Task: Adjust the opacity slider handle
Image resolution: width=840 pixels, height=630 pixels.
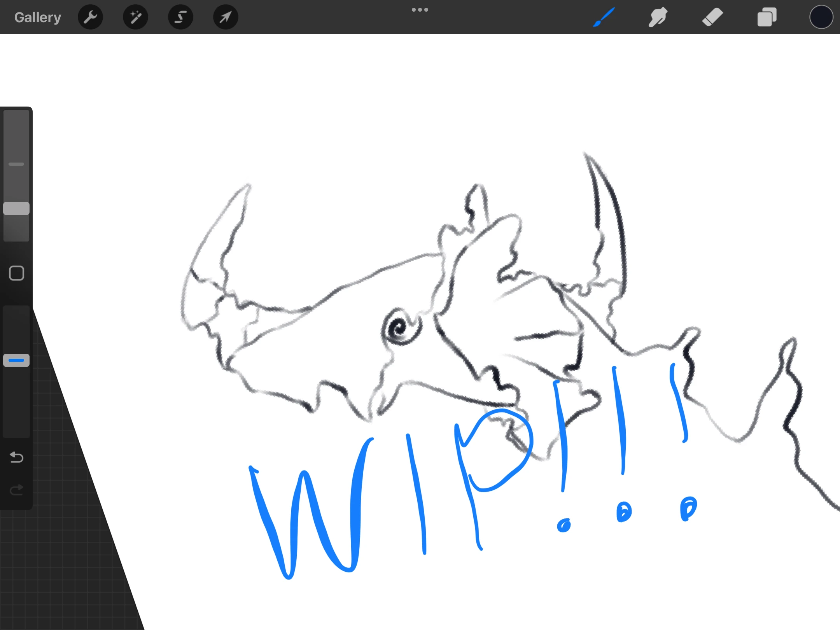Action: pos(16,360)
